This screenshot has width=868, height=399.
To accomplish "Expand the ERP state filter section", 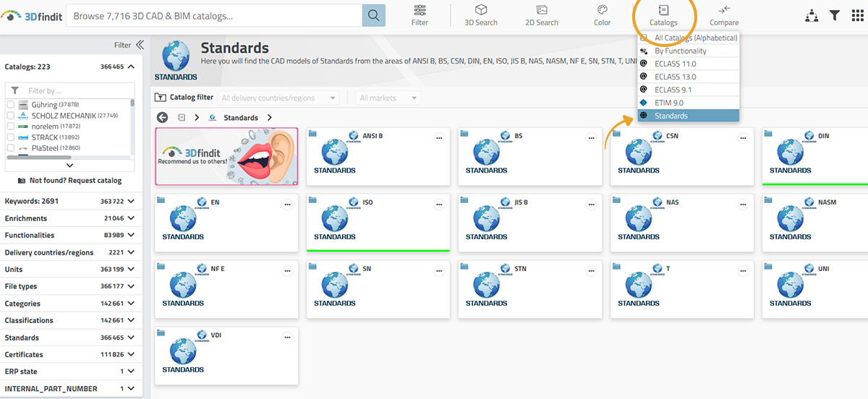I will pyautogui.click(x=71, y=372).
